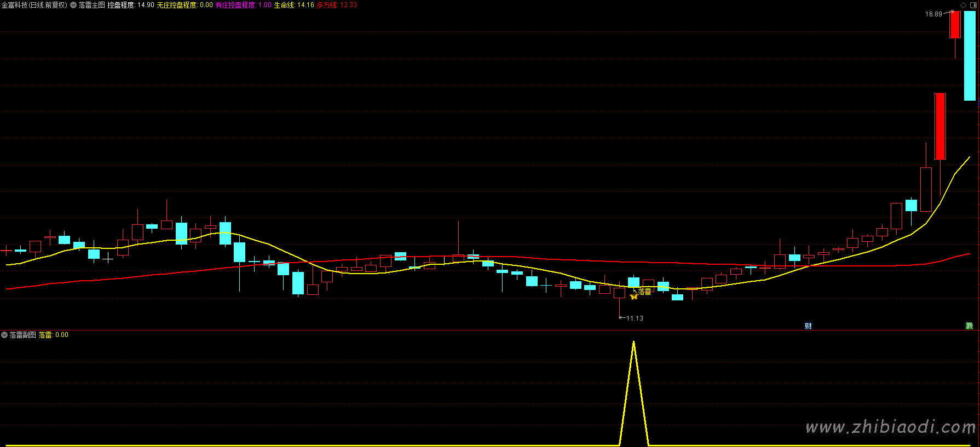Click the yellow 生命线 legend label
Screen dimensions: 980x447
(294, 5)
